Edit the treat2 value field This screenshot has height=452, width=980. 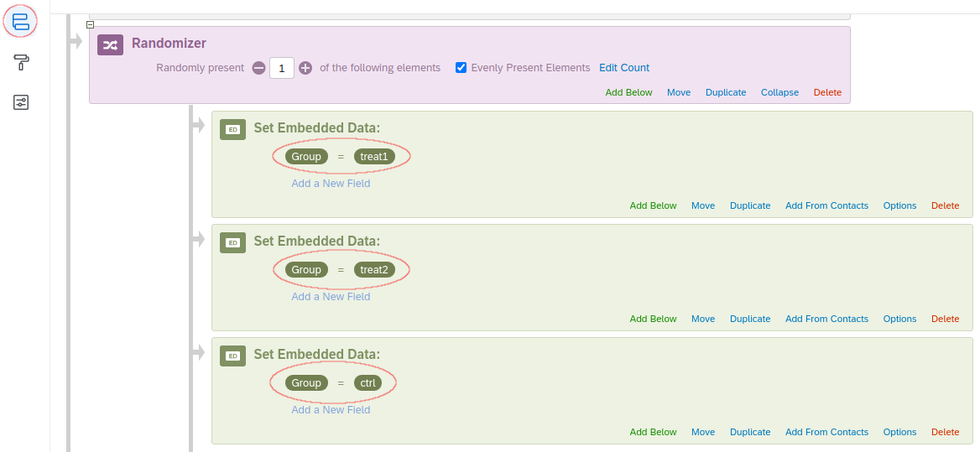point(374,270)
